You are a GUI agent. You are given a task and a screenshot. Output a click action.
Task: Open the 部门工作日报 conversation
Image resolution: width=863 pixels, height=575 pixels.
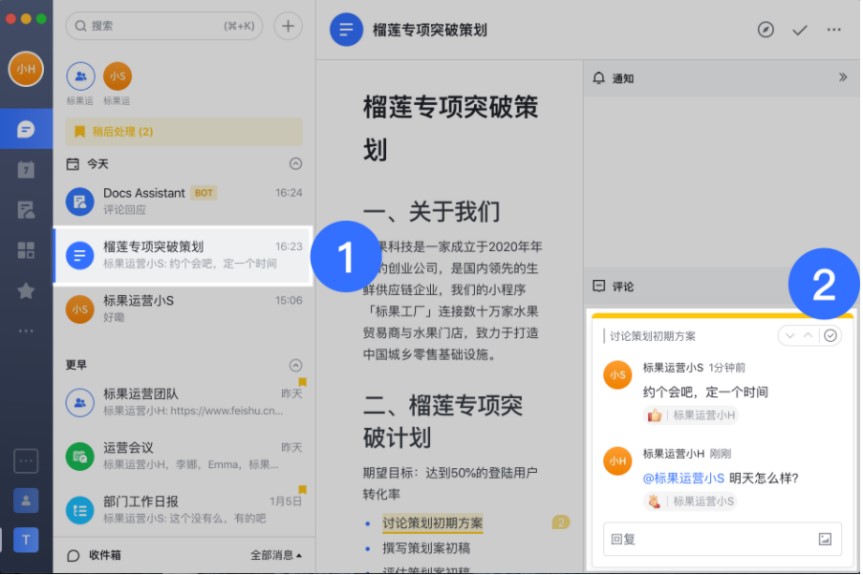(x=184, y=510)
